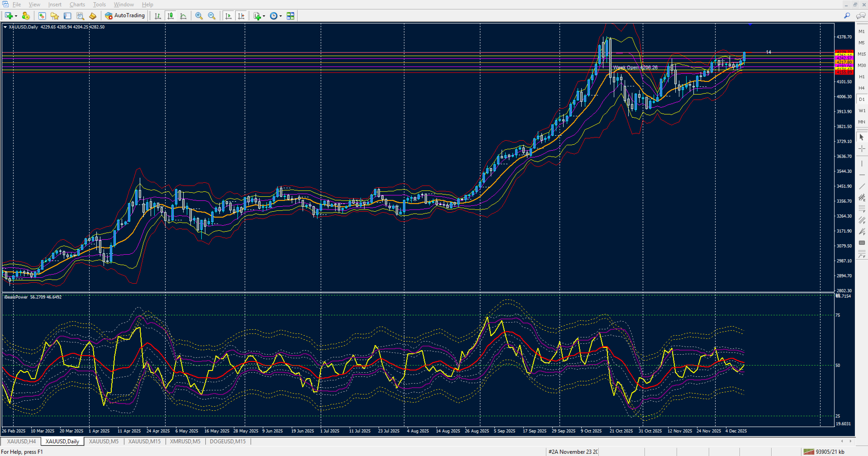Zoom in on the chart
868x456 pixels.
pyautogui.click(x=199, y=16)
